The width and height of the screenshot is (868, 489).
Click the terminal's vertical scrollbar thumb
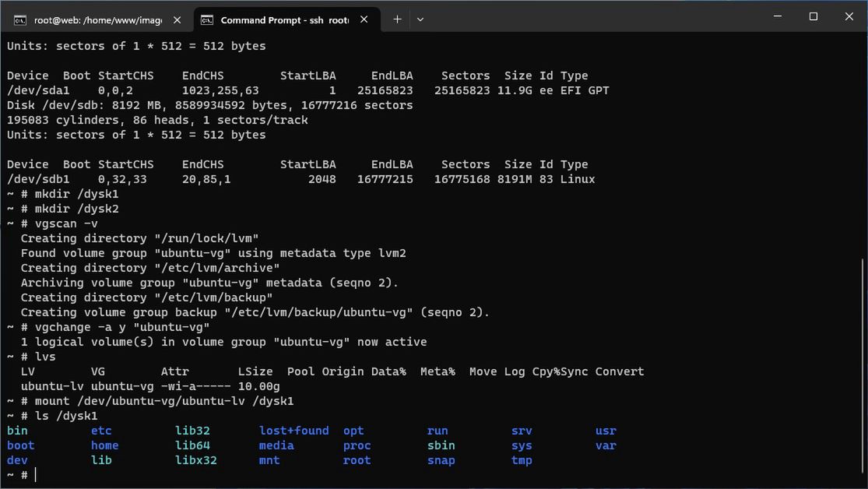point(863,366)
